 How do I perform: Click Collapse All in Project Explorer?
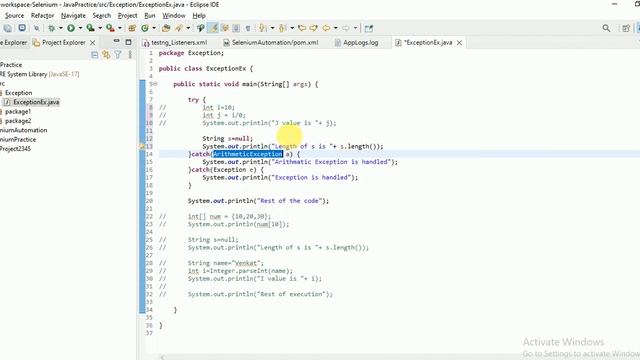click(x=95, y=55)
